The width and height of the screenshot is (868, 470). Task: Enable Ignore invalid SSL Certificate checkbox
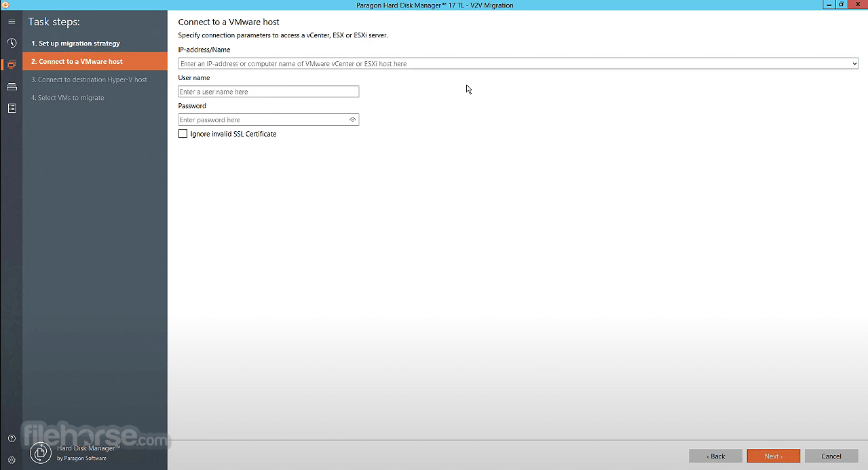(x=183, y=134)
